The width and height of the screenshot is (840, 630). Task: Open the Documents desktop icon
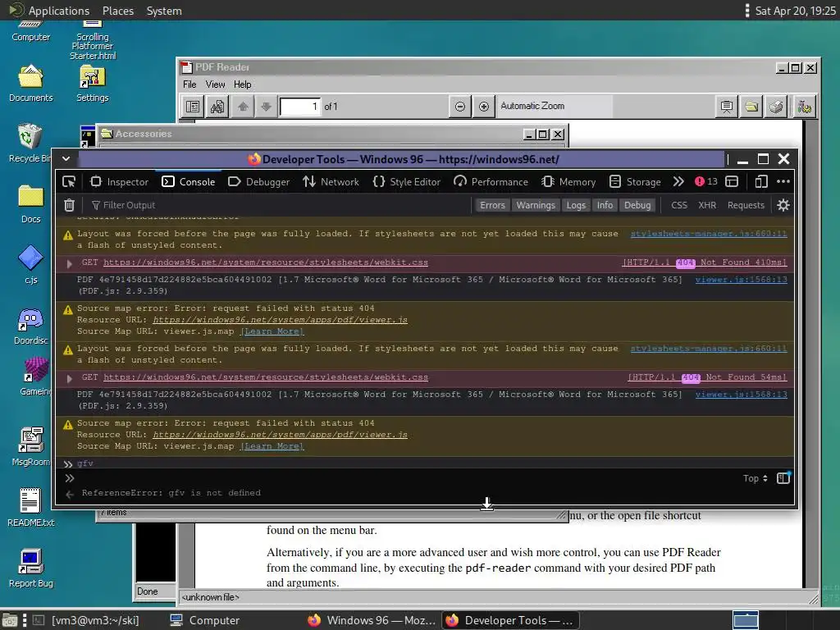[x=30, y=83]
